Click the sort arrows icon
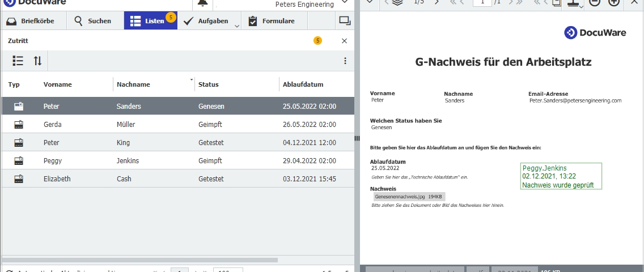This screenshot has width=644, height=272. tap(37, 61)
